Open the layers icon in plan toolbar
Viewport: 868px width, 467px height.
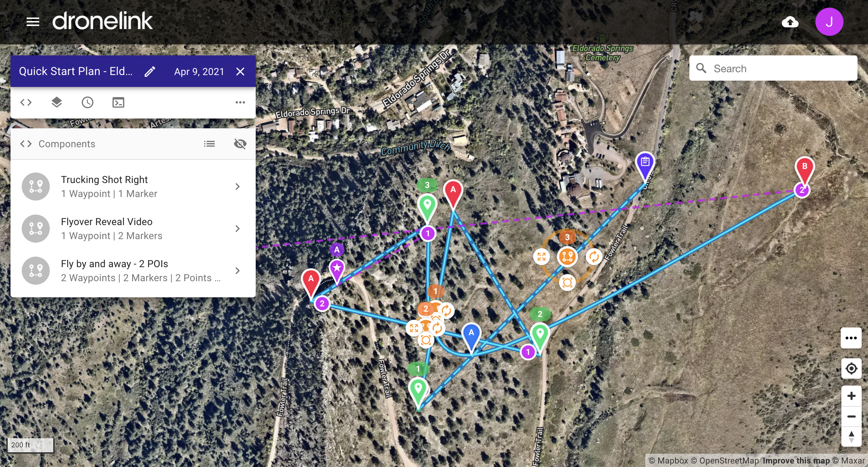(57, 102)
